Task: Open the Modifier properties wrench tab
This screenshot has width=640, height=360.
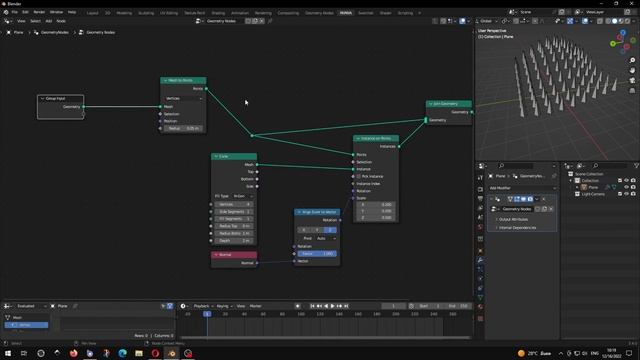Action: coord(480,260)
